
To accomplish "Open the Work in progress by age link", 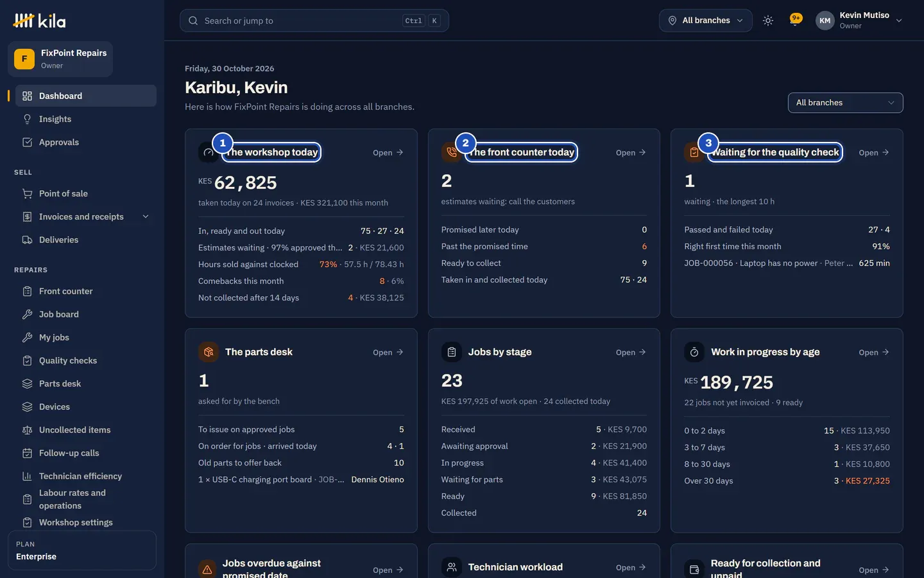I will [x=874, y=352].
